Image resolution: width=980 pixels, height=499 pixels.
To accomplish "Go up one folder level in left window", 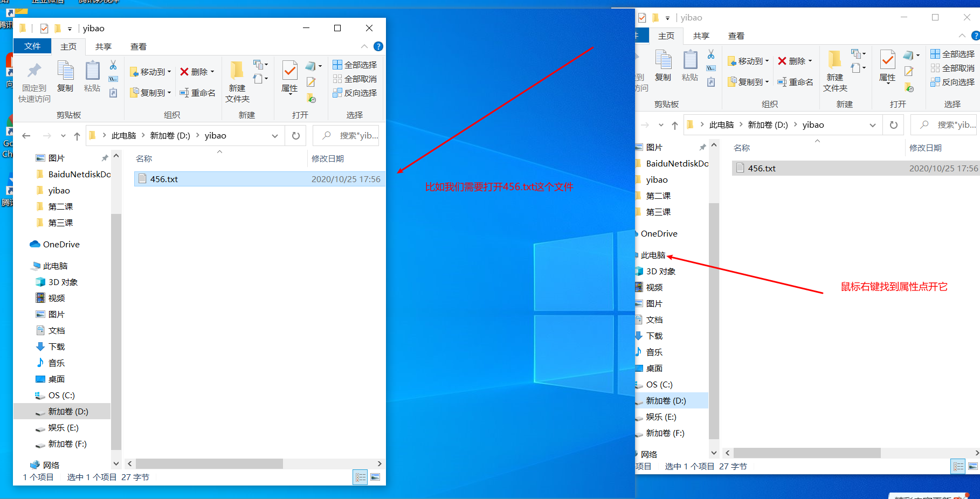I will coord(77,136).
